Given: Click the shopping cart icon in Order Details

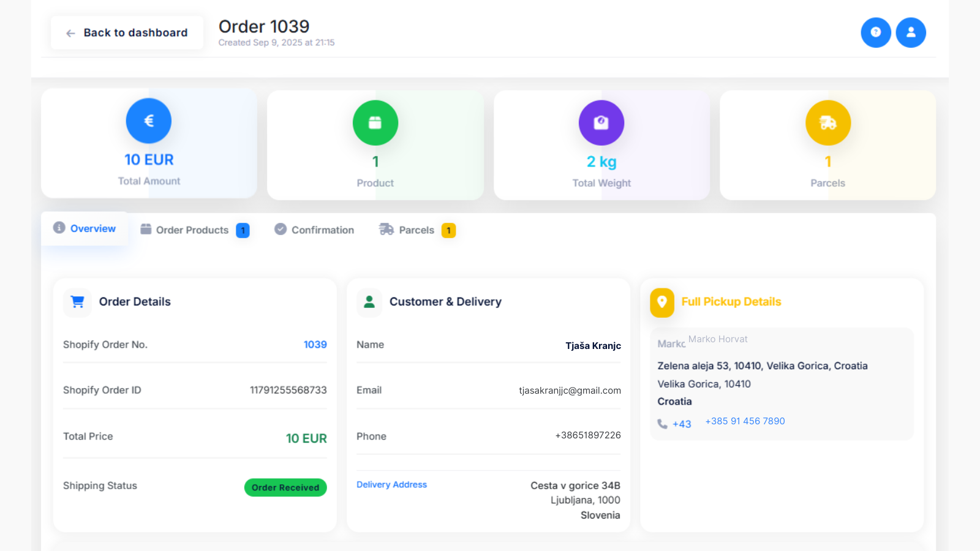Looking at the screenshot, I should tap(77, 302).
